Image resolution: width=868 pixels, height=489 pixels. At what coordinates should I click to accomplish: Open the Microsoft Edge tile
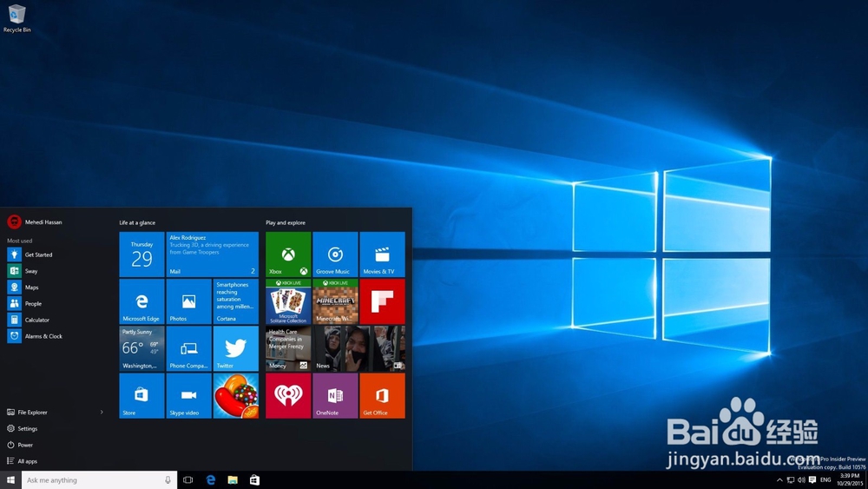(x=141, y=301)
